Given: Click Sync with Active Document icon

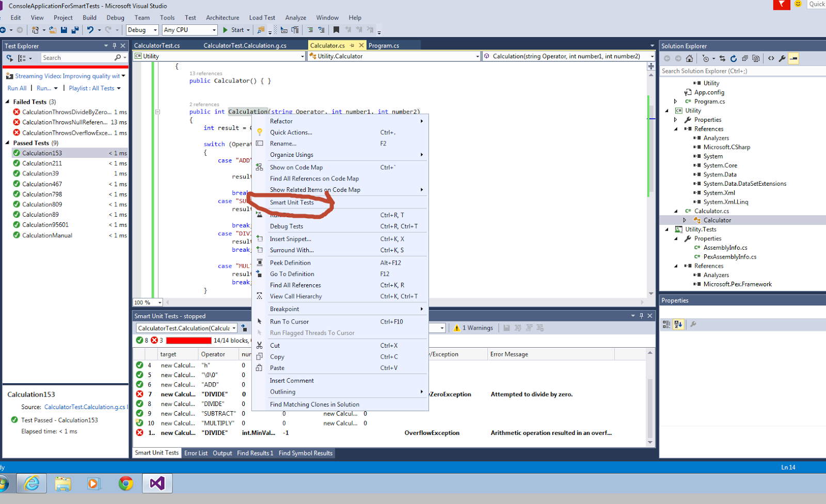Looking at the screenshot, I should pyautogui.click(x=722, y=58).
